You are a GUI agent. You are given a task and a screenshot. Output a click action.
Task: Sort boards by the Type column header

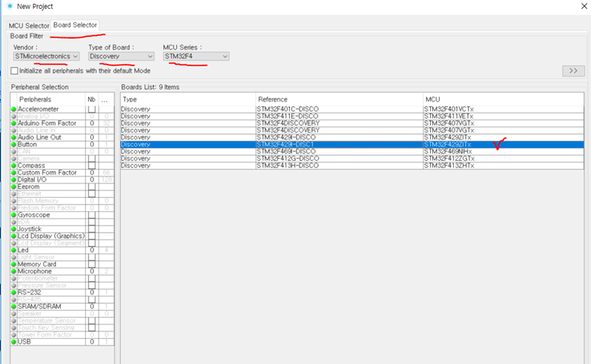click(188, 99)
